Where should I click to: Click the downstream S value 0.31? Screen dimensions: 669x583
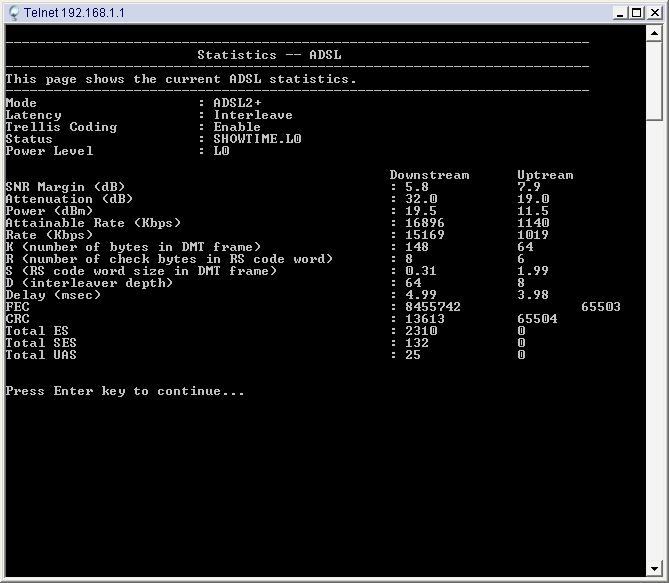pyautogui.click(x=421, y=271)
